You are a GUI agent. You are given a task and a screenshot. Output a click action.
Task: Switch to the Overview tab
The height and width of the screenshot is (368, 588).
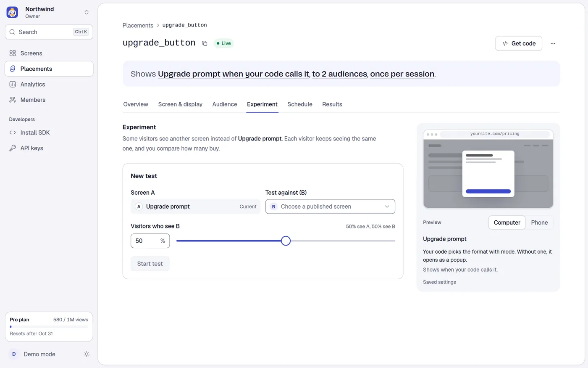(x=136, y=104)
